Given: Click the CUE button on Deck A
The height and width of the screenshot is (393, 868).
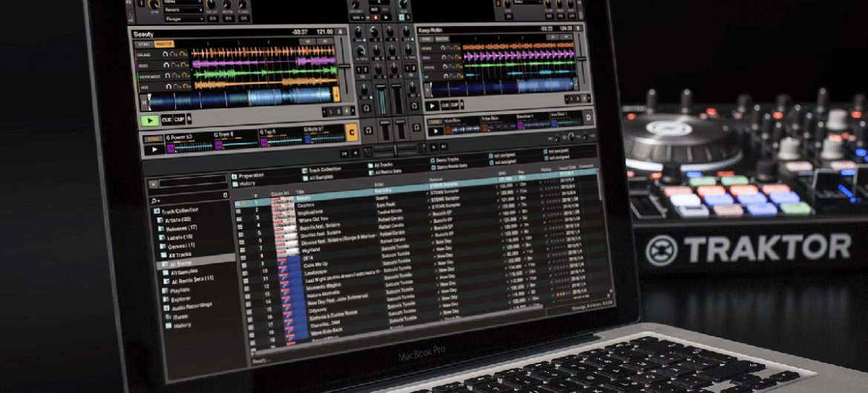Looking at the screenshot, I should (x=167, y=119).
